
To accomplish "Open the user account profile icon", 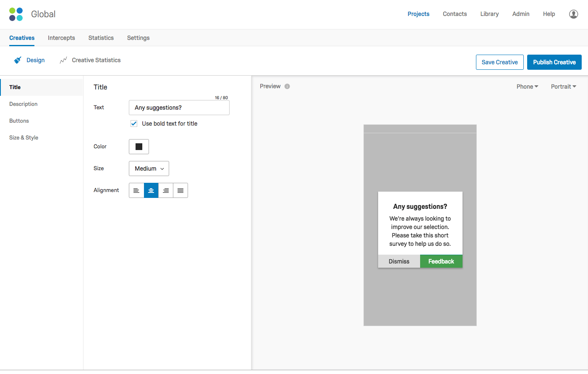I will point(573,14).
